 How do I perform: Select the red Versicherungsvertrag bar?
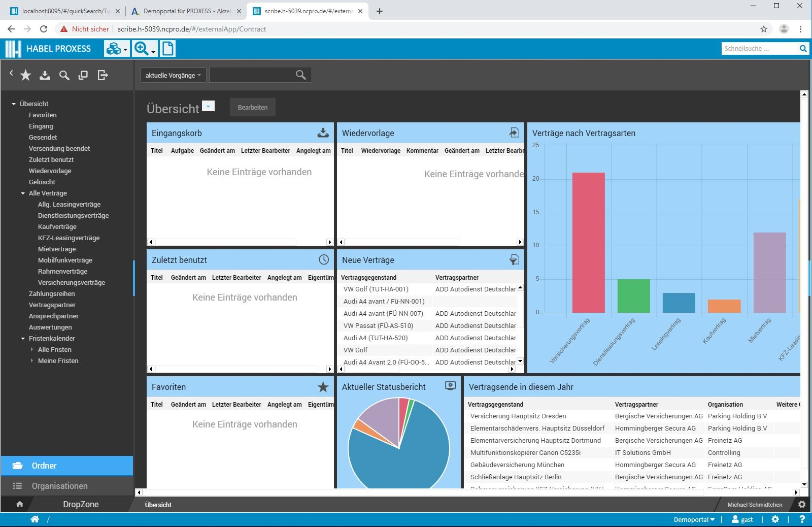pyautogui.click(x=589, y=243)
